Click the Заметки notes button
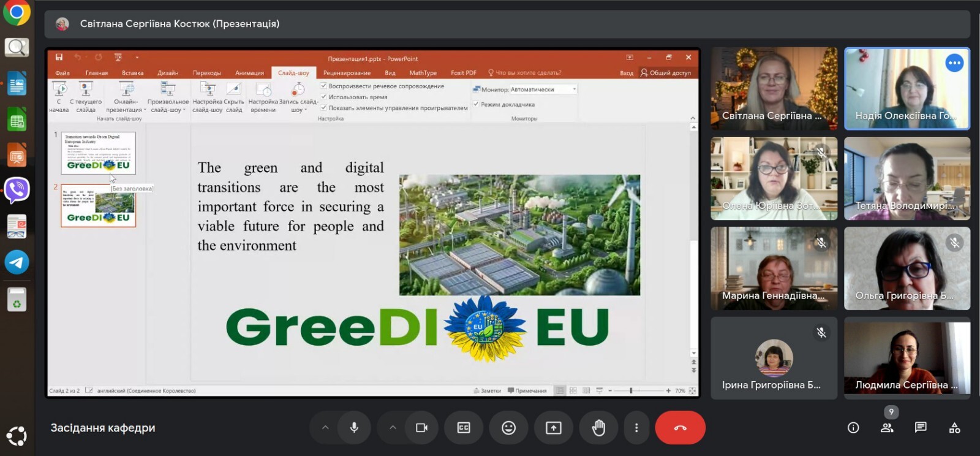Image resolution: width=980 pixels, height=456 pixels. 488,390
